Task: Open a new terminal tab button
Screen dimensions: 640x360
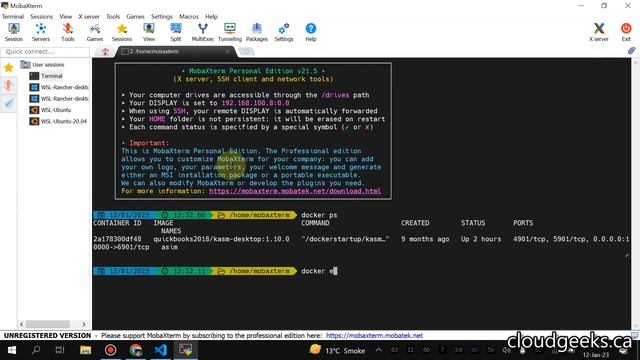Action: click(x=246, y=51)
